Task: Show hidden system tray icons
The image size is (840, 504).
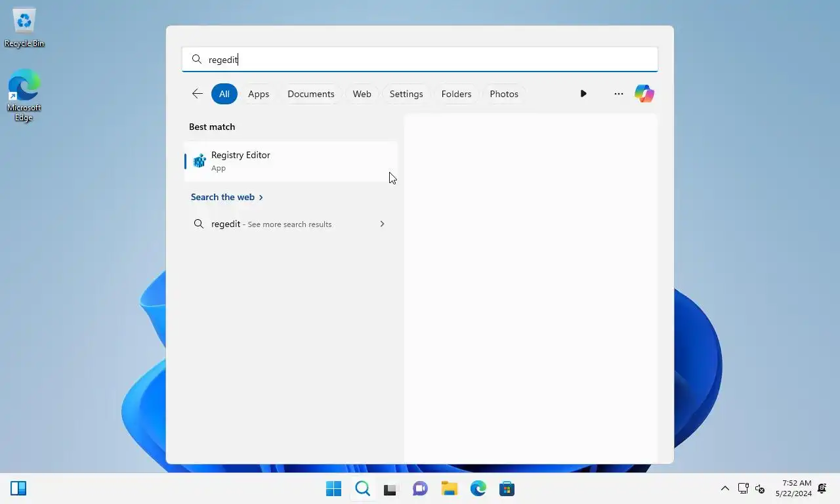Action: 724,488
